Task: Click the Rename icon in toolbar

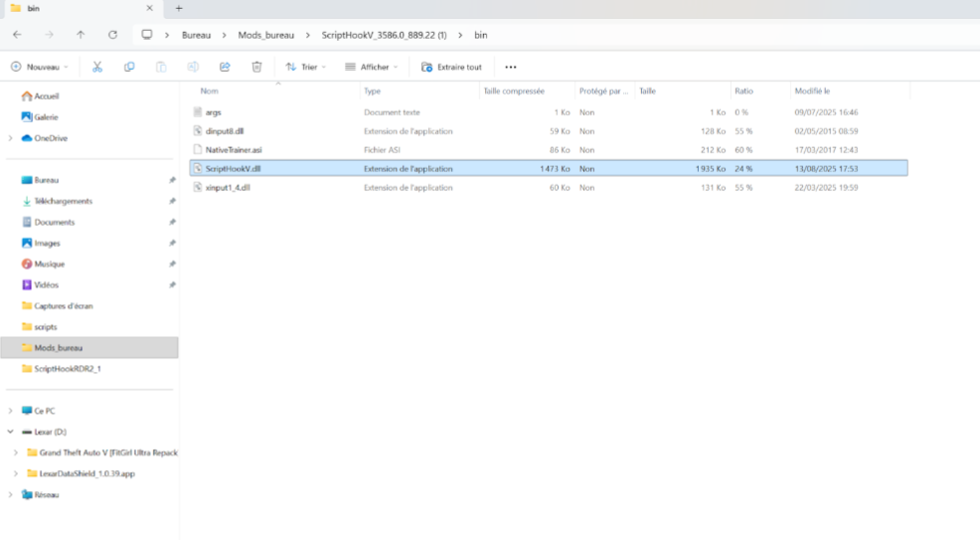Action: tap(193, 67)
